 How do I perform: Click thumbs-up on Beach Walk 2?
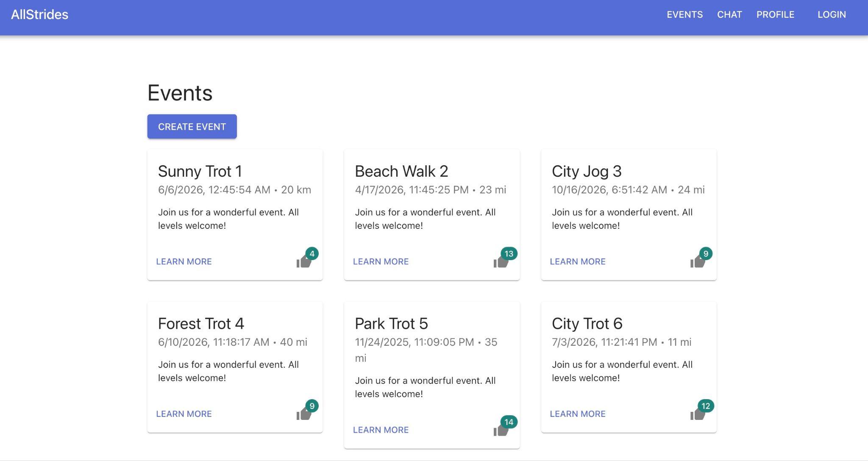(x=501, y=261)
